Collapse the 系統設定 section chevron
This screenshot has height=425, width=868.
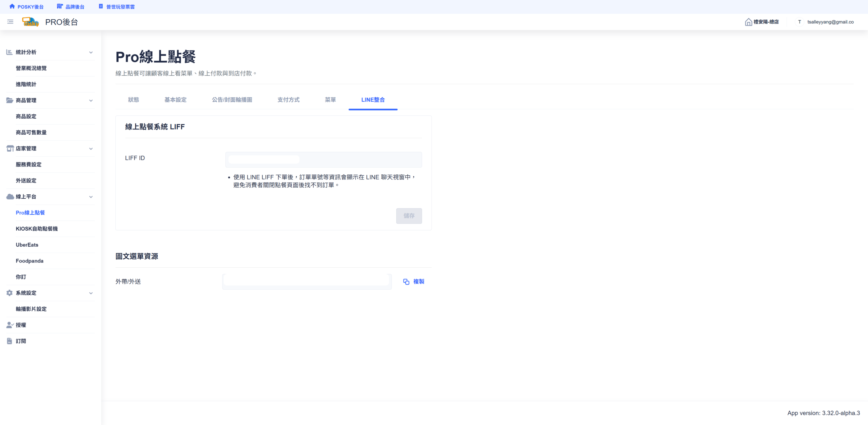pyautogui.click(x=91, y=293)
